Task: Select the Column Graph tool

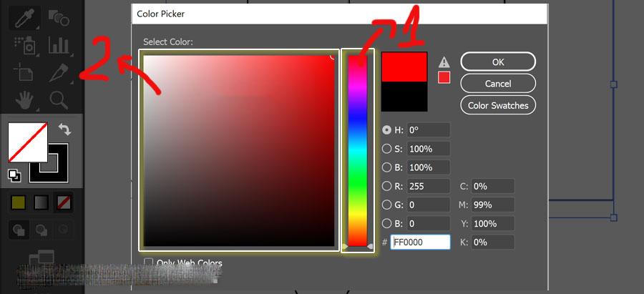Action: click(x=59, y=45)
